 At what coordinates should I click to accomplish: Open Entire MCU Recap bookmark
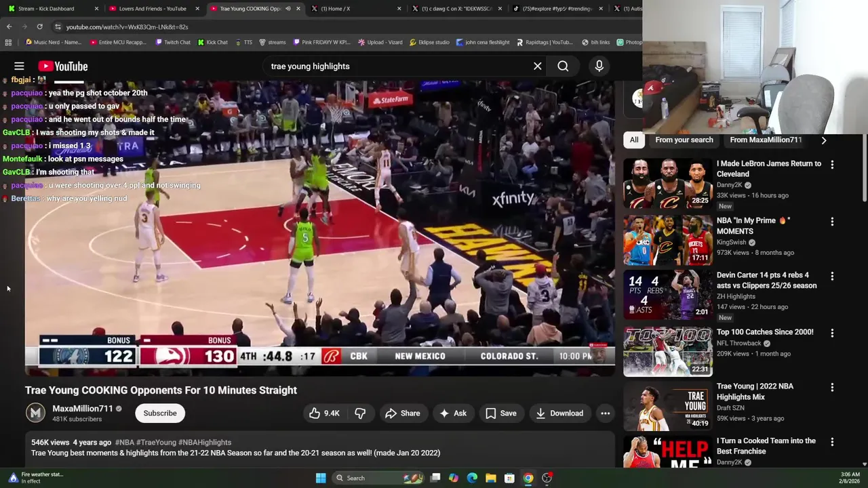tap(118, 42)
